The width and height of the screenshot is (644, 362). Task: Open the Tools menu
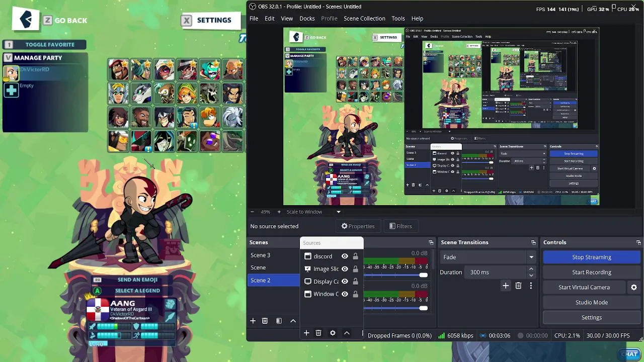pos(398,19)
